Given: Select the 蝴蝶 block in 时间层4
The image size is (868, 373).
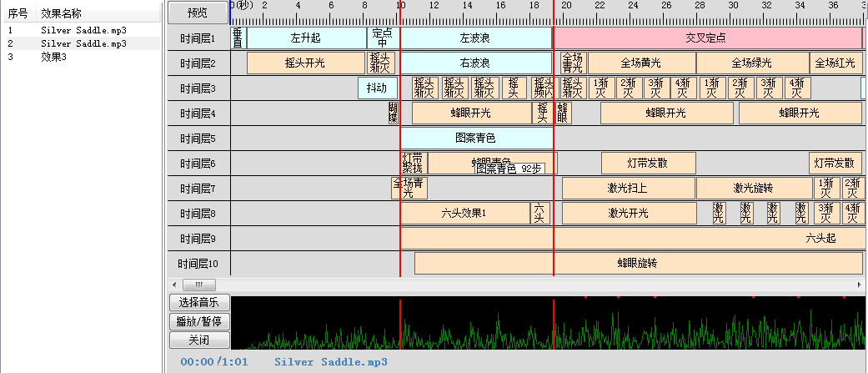Looking at the screenshot, I should pyautogui.click(x=393, y=113).
